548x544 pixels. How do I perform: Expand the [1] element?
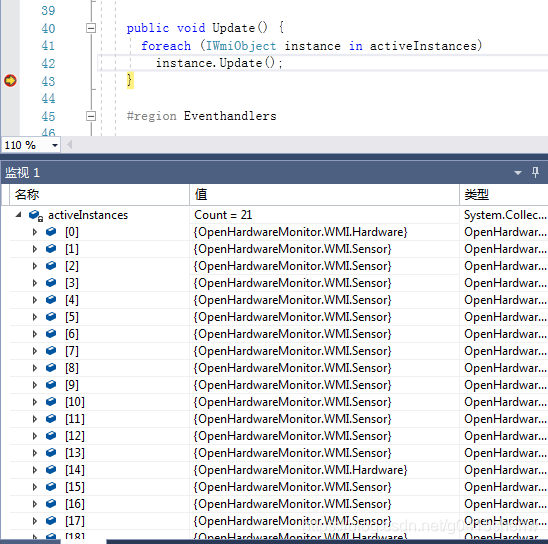coord(35,249)
